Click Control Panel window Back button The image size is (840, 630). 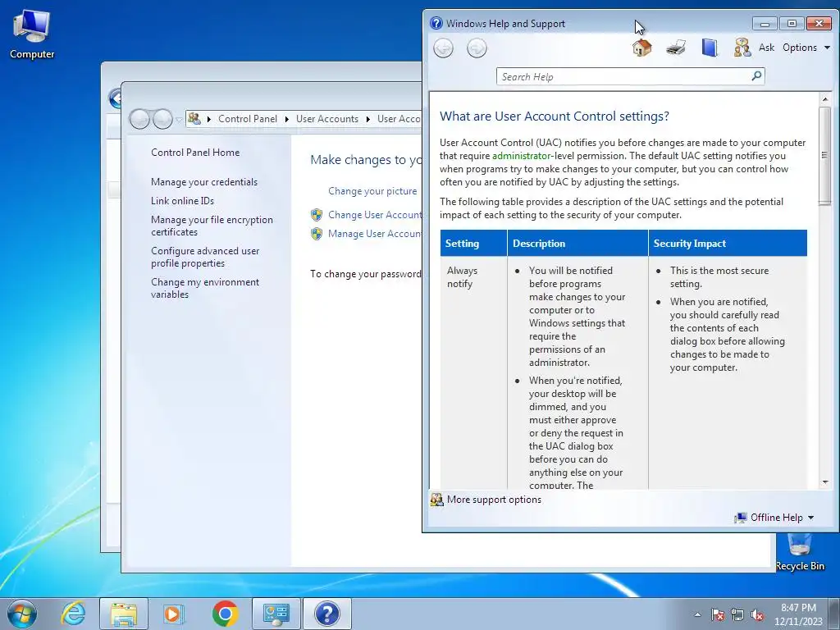click(x=139, y=119)
